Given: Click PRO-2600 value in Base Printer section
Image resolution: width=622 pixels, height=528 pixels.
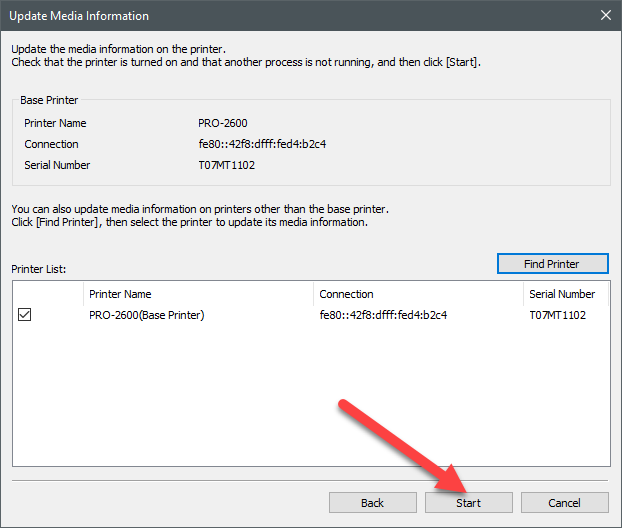Looking at the screenshot, I should [x=221, y=123].
